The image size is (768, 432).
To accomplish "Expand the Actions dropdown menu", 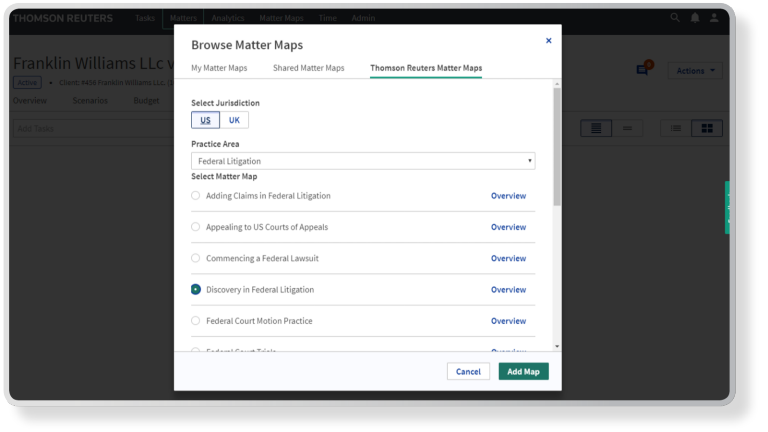I will click(697, 71).
